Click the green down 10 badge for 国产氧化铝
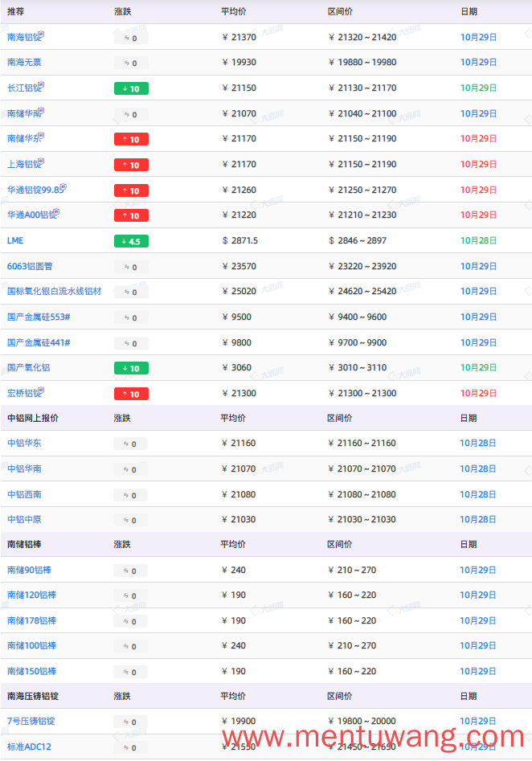Screen dimensions: 532x761 131,368
